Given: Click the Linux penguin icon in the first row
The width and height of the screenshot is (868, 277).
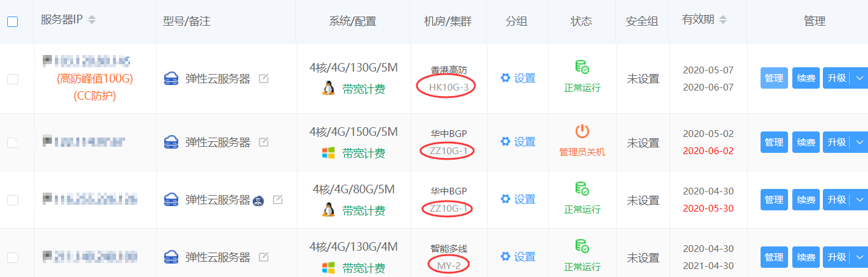Looking at the screenshot, I should (x=328, y=89).
